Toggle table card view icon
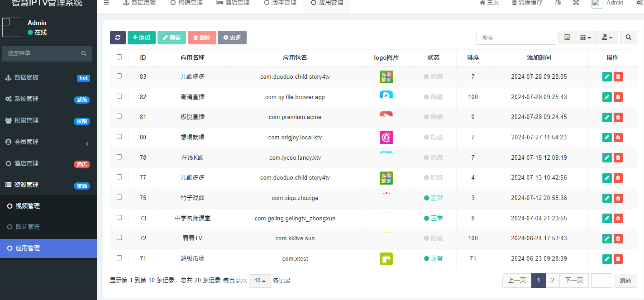 pyautogui.click(x=567, y=38)
